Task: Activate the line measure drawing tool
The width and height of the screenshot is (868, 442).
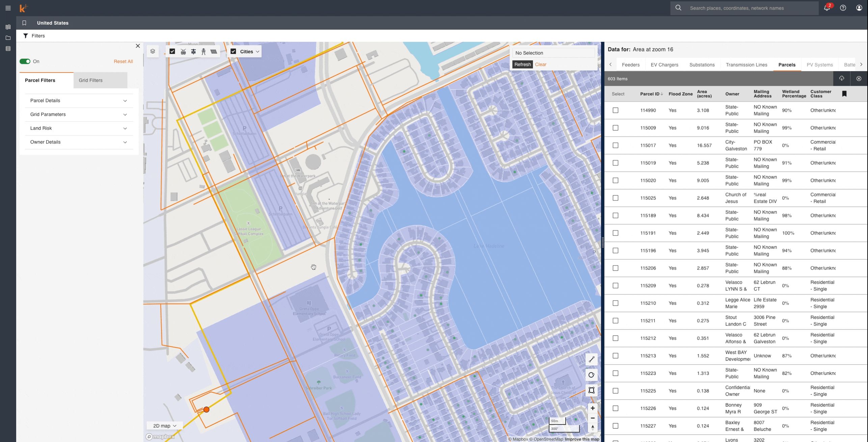Action: (591, 360)
